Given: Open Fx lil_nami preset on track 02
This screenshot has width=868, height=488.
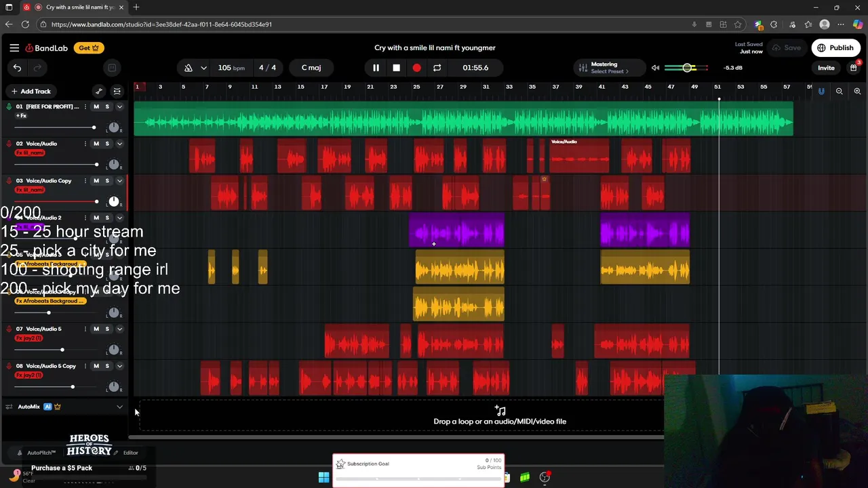Looking at the screenshot, I should coord(30,153).
